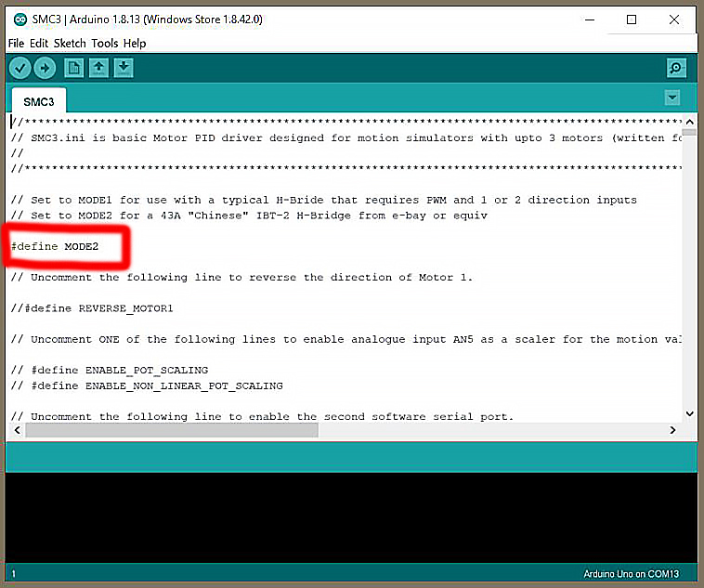
Task: Open the Sketch menu
Action: [70, 43]
